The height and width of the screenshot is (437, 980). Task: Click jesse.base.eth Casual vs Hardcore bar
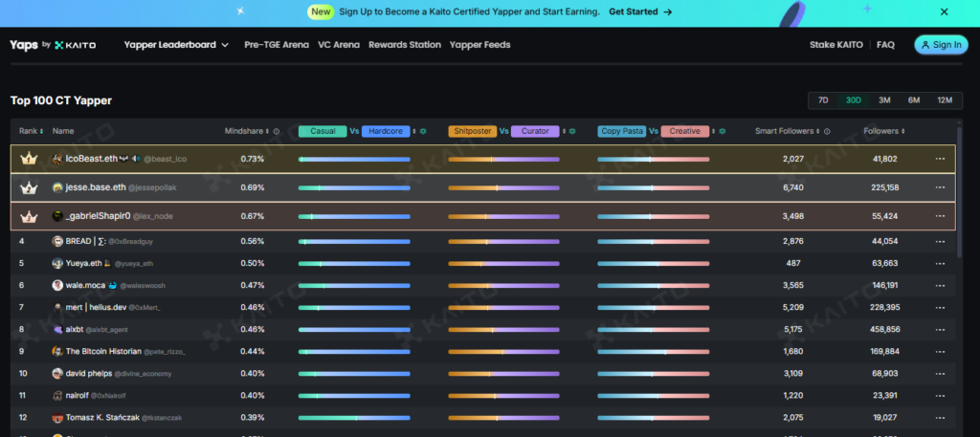coord(354,188)
